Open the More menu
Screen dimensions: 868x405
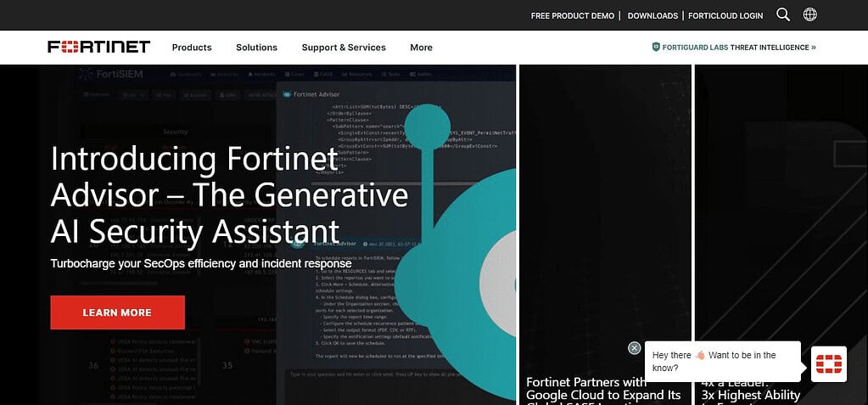pyautogui.click(x=421, y=48)
